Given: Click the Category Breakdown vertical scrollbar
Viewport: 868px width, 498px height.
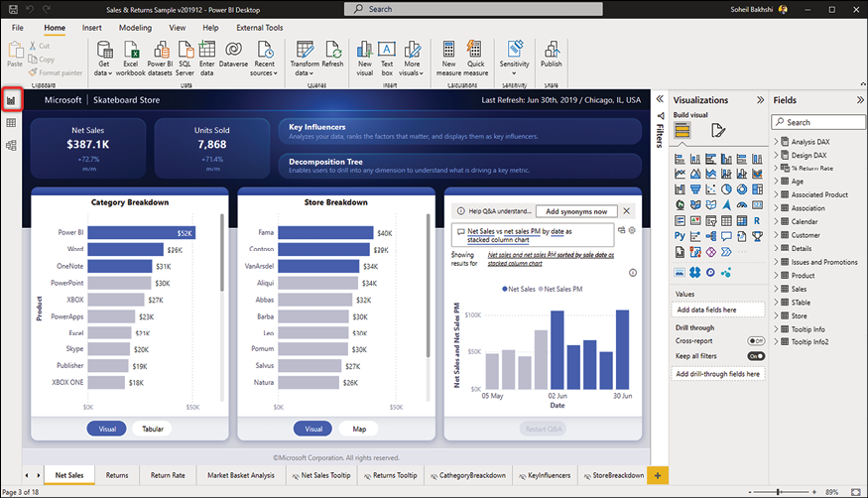Looking at the screenshot, I should pyautogui.click(x=222, y=252).
